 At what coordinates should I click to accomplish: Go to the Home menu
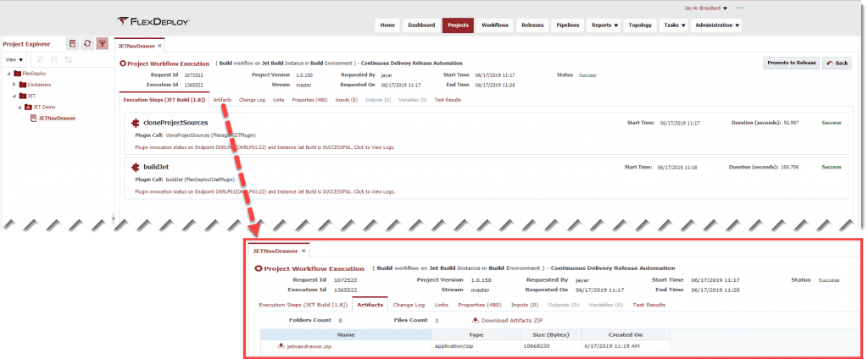387,25
